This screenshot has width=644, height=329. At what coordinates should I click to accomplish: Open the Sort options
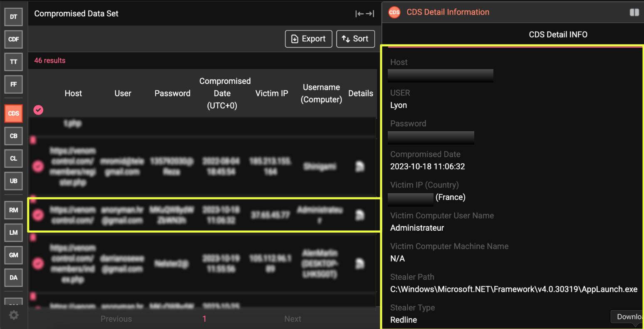click(x=355, y=39)
